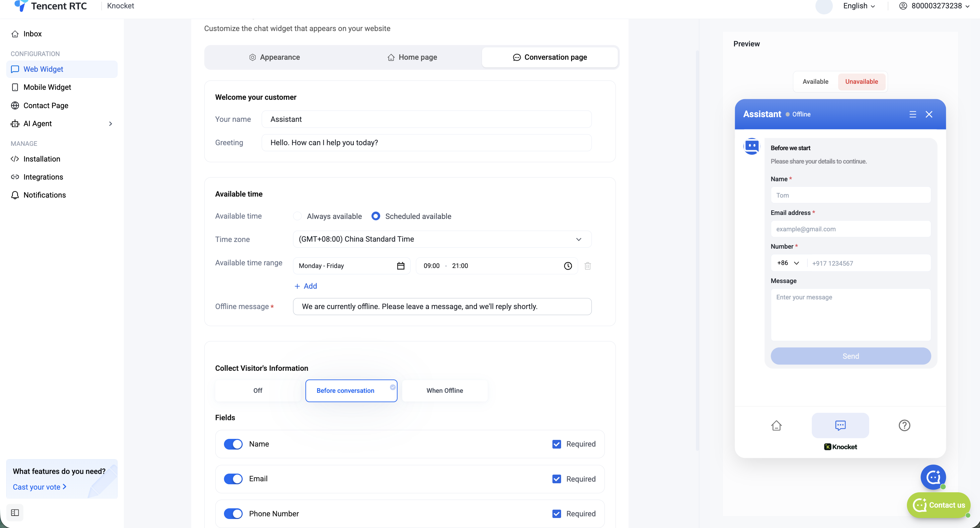Viewport: 980px width, 528px height.
Task: Click the assistant bot avatar in preview
Action: (x=751, y=146)
